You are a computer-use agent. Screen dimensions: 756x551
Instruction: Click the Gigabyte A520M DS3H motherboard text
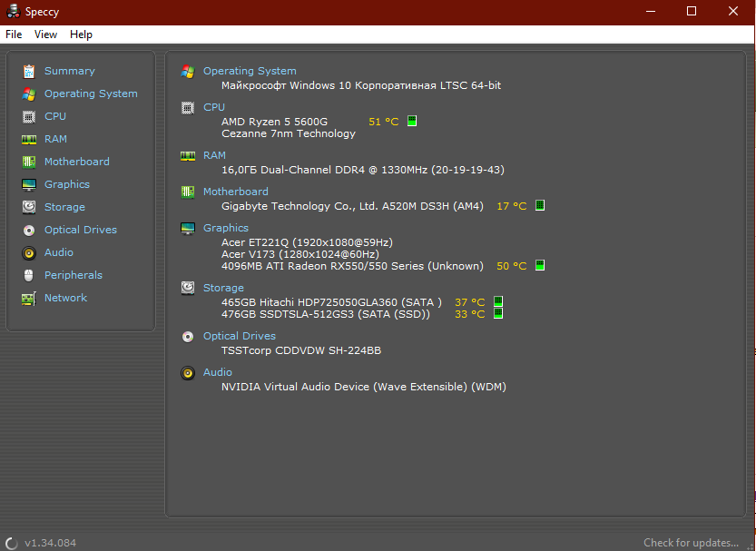click(352, 206)
